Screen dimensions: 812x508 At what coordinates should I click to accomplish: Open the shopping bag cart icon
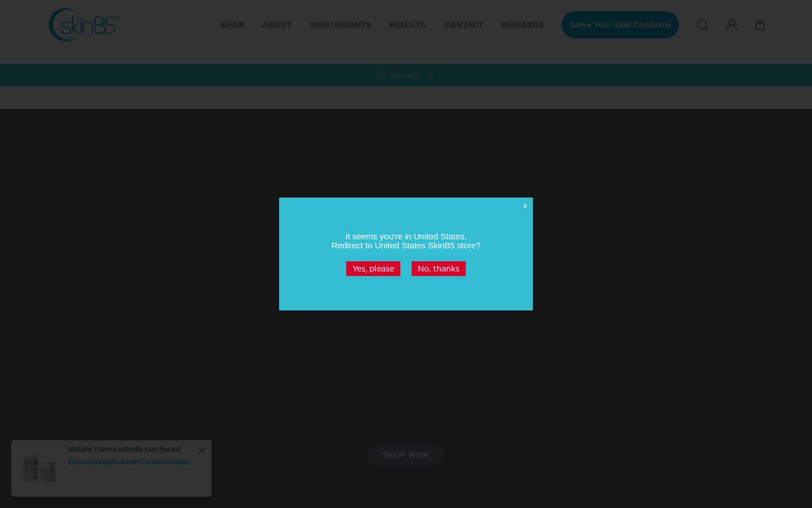click(760, 25)
